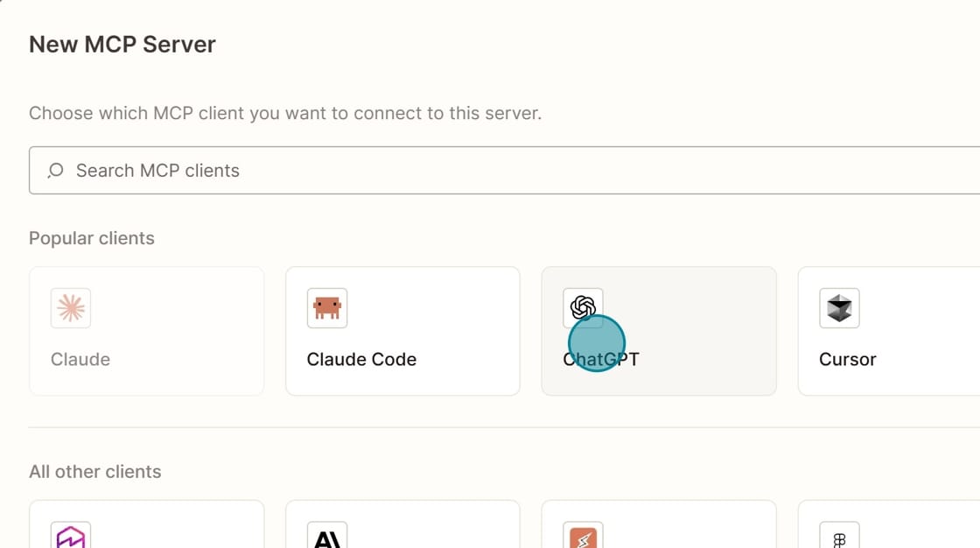Click the purple hexagon client icon

[71, 537]
